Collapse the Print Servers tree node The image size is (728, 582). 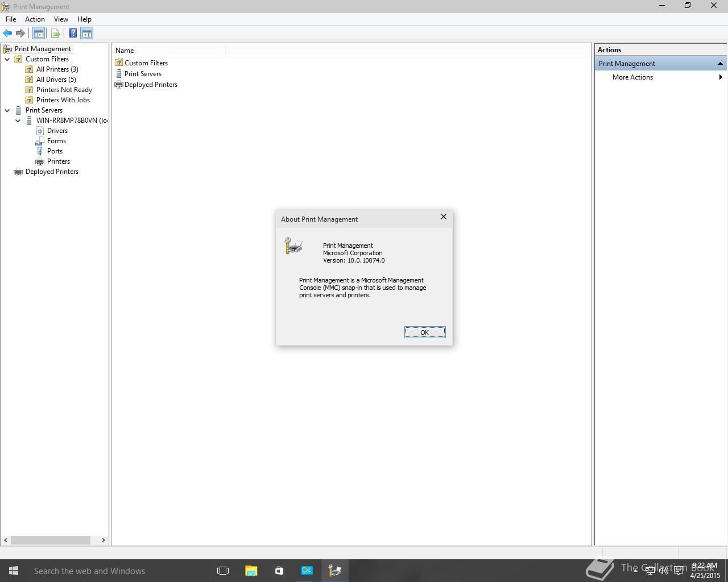click(7, 110)
